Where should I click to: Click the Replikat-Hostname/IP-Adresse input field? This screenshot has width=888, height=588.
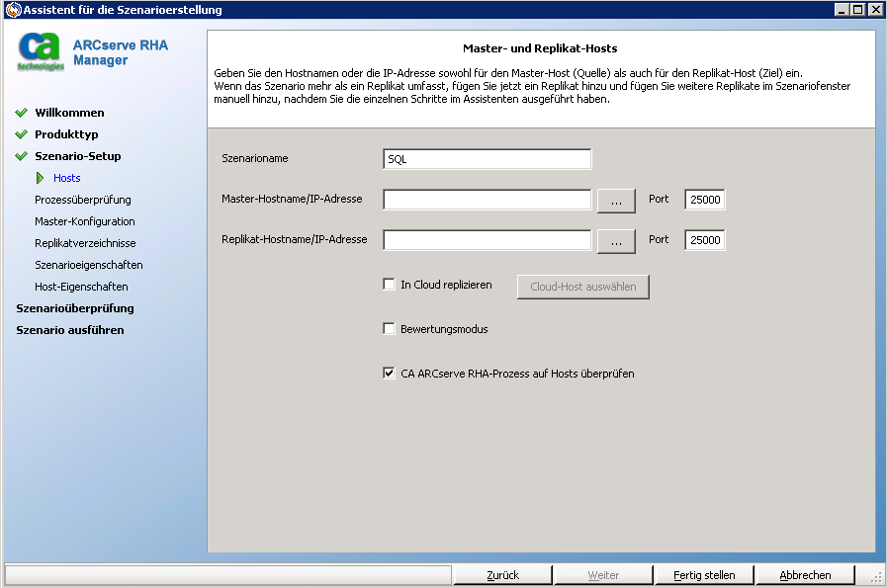488,240
